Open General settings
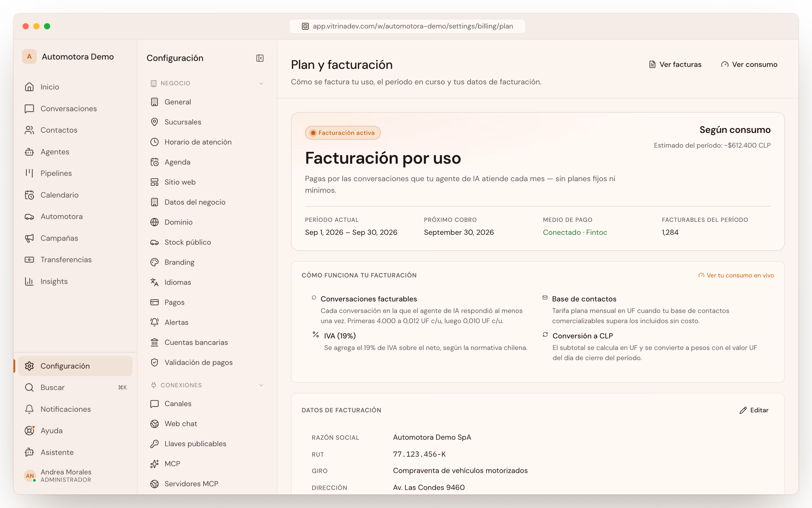 point(207,102)
